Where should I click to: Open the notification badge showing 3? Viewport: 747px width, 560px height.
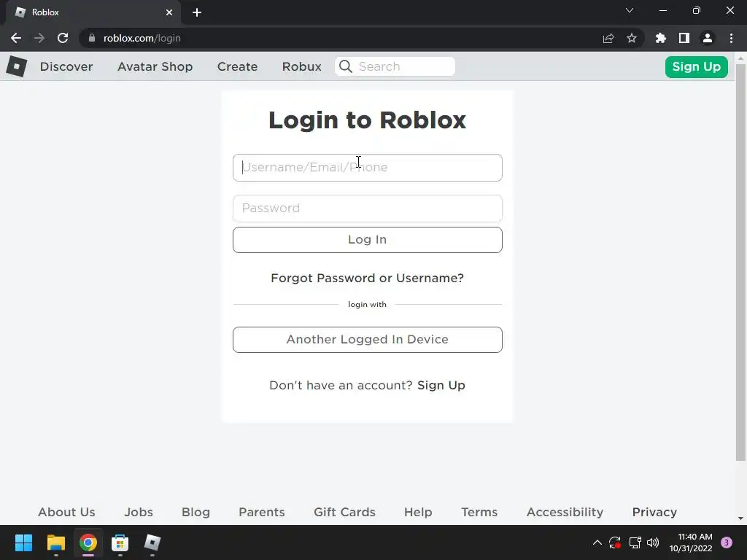(x=727, y=542)
